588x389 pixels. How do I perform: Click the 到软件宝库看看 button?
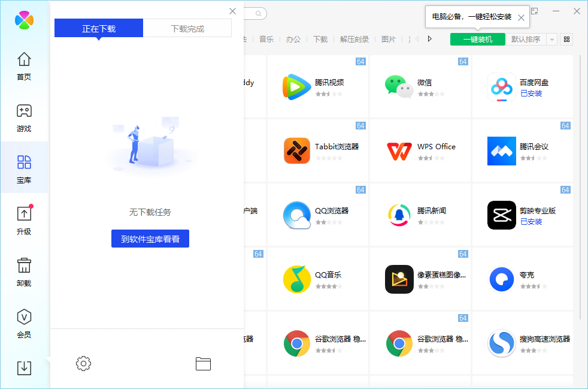(150, 239)
